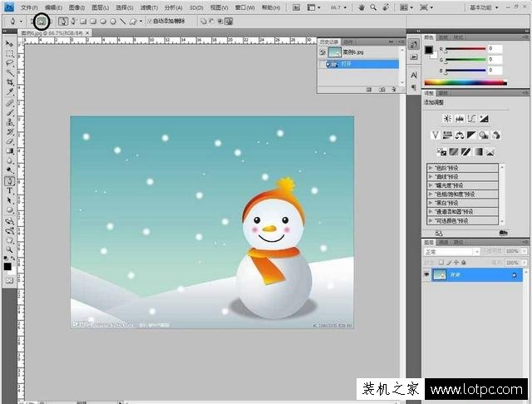This screenshot has height=404, width=532.
Task: Hide the background layer eye icon
Action: pyautogui.click(x=426, y=275)
